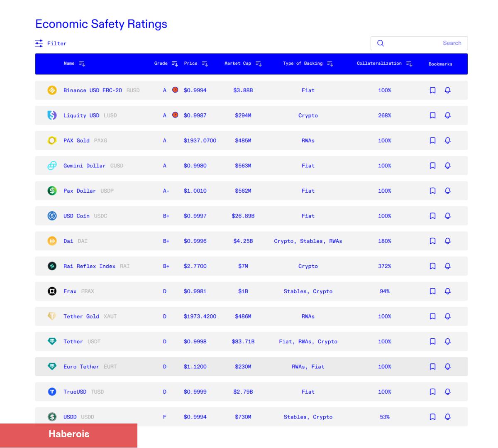The image size is (498, 448).
Task: Open Liquity USD details
Action: [251, 115]
